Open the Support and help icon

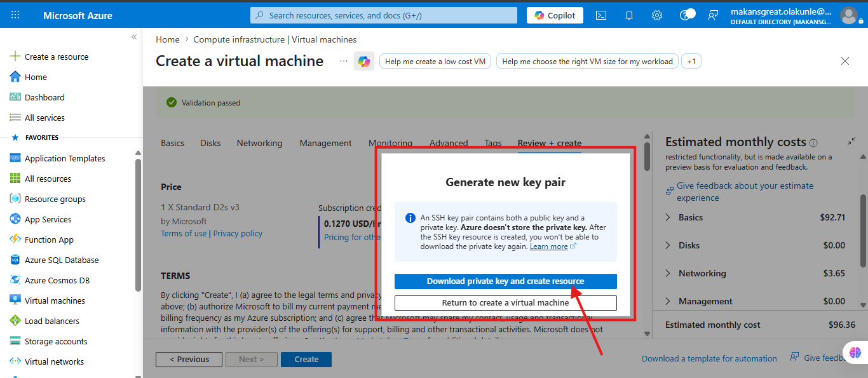686,15
